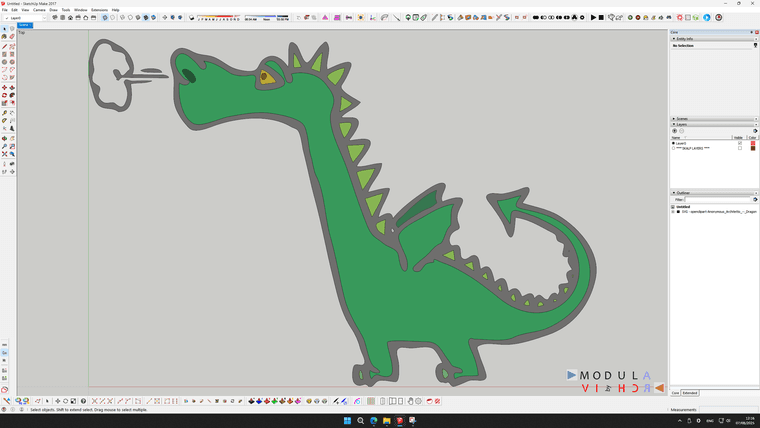The height and width of the screenshot is (428, 760).
Task: Select the Rotate tool in left toolbar
Action: (4, 95)
